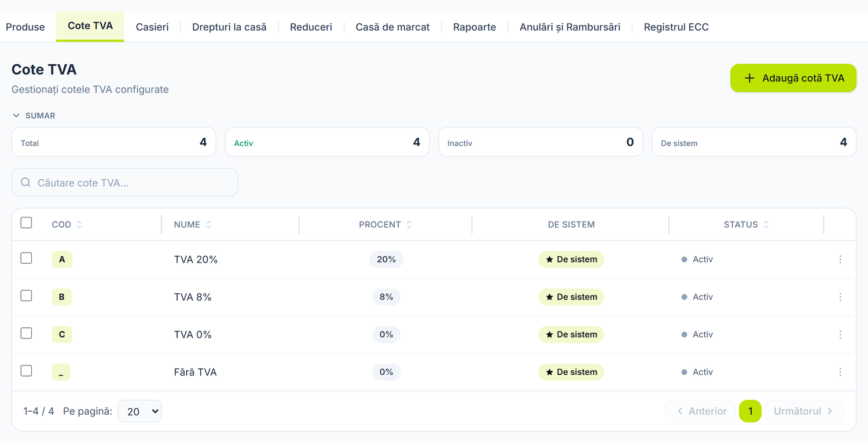Mark the Fără TVA row checkbox

tap(26, 371)
